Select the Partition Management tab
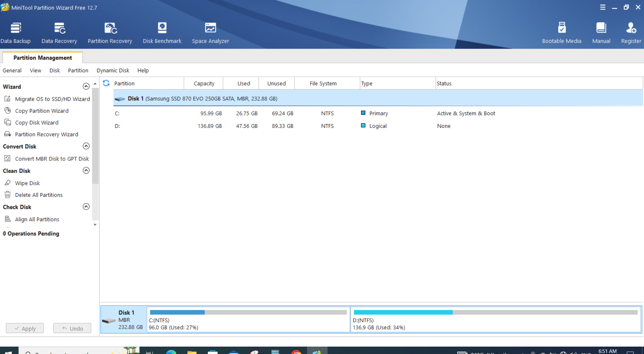The height and width of the screenshot is (354, 644). tap(43, 58)
